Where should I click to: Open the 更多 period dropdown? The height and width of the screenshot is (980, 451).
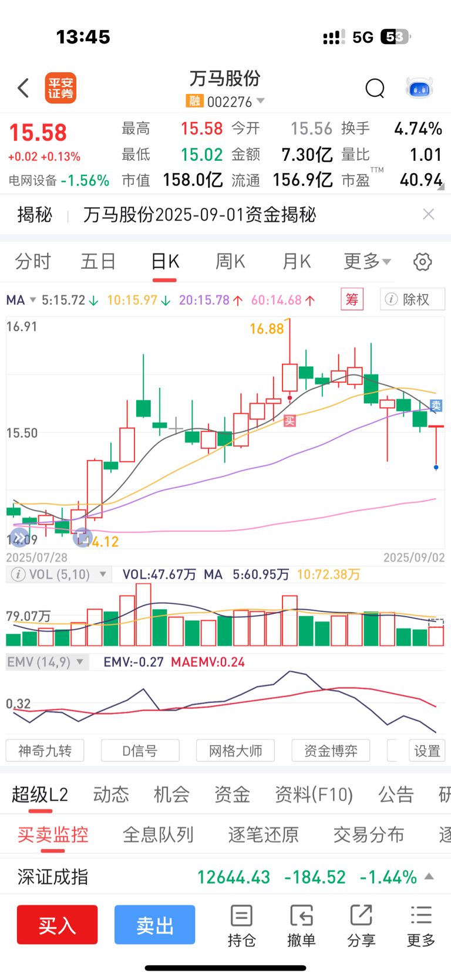(x=368, y=262)
